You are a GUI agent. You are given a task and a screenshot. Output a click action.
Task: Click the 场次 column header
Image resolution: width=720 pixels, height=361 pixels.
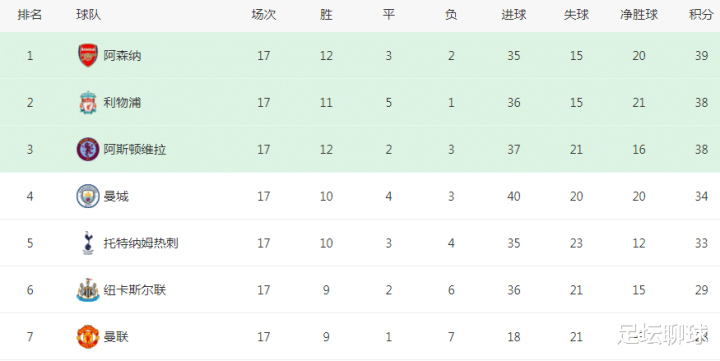click(264, 15)
